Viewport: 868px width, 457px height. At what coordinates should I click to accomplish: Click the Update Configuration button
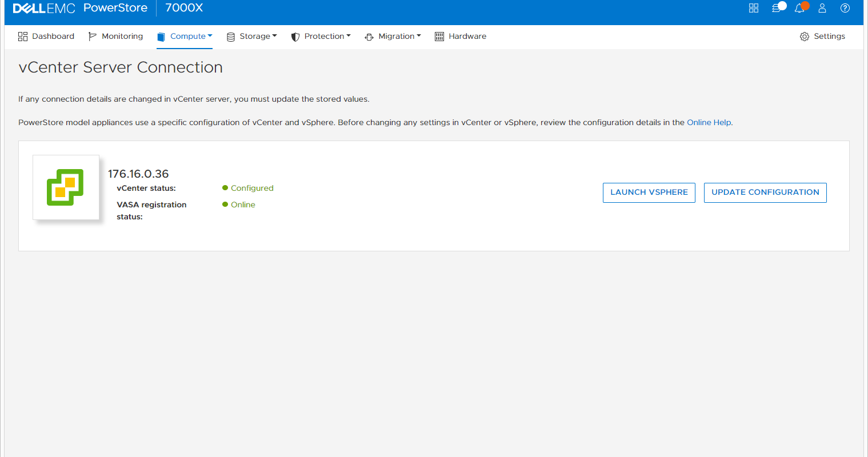(x=765, y=193)
